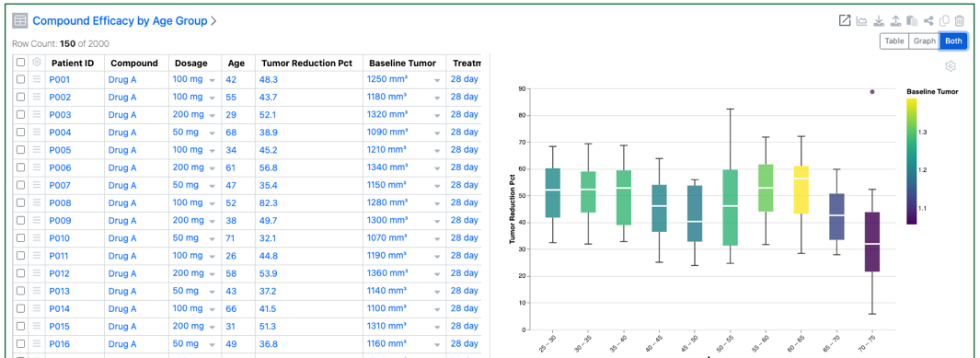The width and height of the screenshot is (980, 358).
Task: Open the table in a new window
Action: (x=845, y=20)
